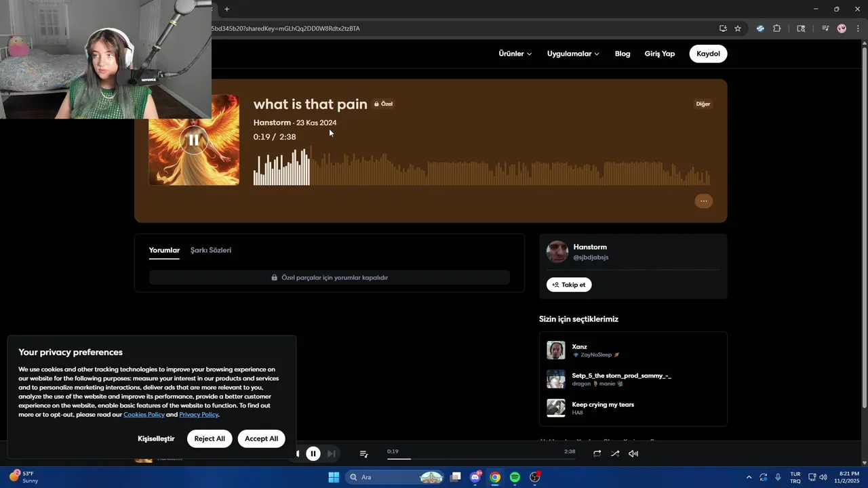Screen dimensions: 868x488
Task: Switch to the Şarkı Sözleri tab
Action: pyautogui.click(x=211, y=250)
